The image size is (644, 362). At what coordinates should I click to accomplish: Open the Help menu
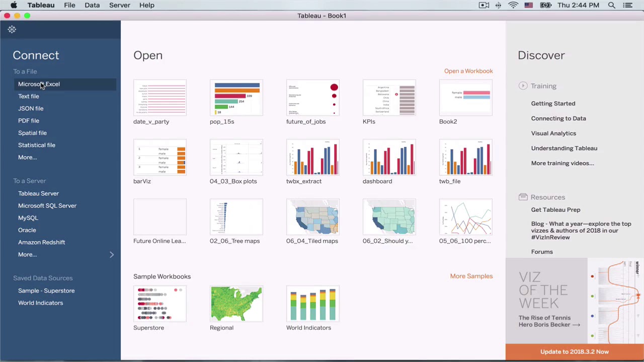(147, 5)
